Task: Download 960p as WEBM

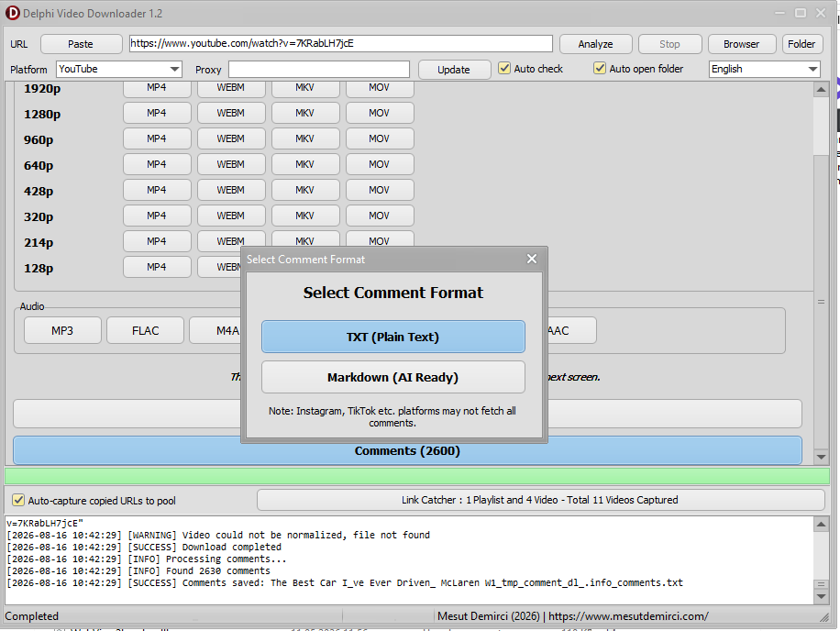Action: click(231, 138)
